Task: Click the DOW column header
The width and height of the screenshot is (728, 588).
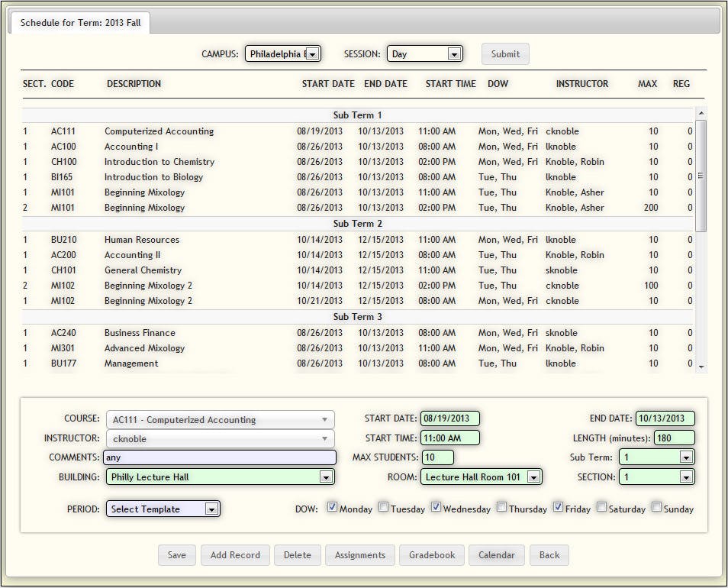Action: (498, 84)
